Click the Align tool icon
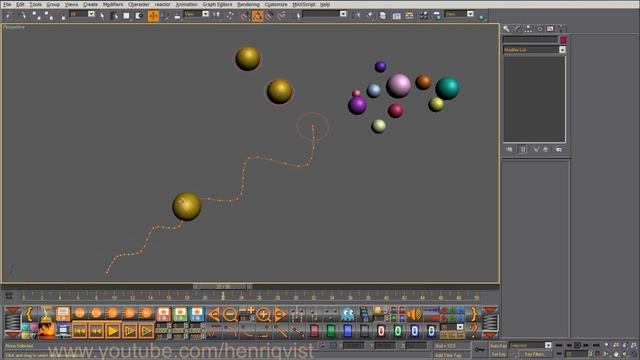This screenshot has height=360, width=640. [x=369, y=16]
